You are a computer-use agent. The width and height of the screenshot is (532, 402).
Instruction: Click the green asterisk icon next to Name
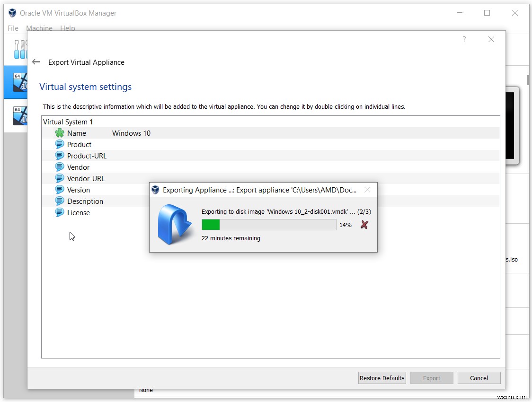click(60, 133)
